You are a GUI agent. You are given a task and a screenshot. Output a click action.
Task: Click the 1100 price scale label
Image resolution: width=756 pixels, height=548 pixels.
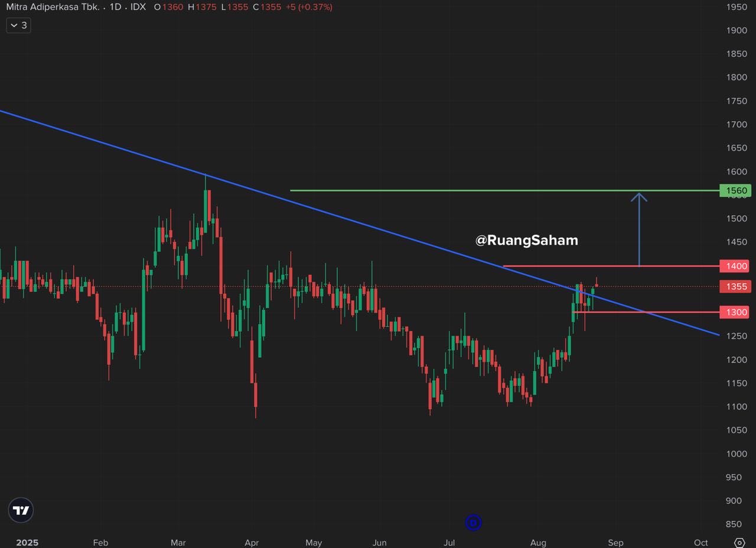coord(737,407)
